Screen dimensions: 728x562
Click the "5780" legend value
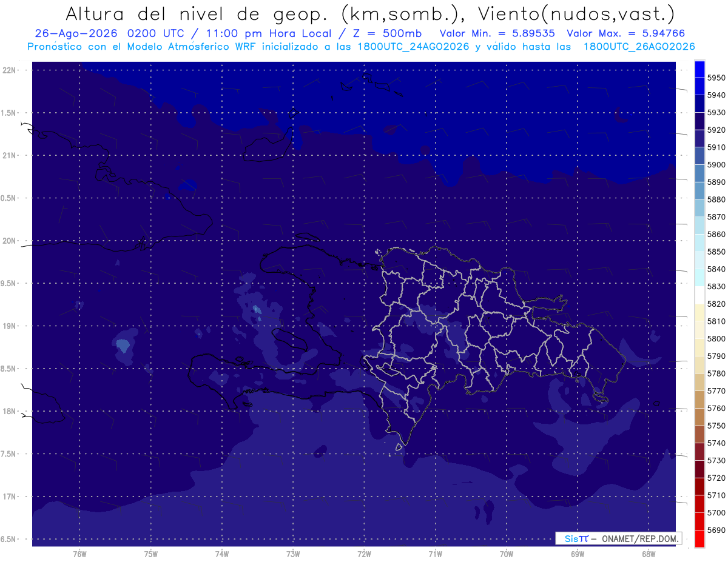pyautogui.click(x=717, y=373)
